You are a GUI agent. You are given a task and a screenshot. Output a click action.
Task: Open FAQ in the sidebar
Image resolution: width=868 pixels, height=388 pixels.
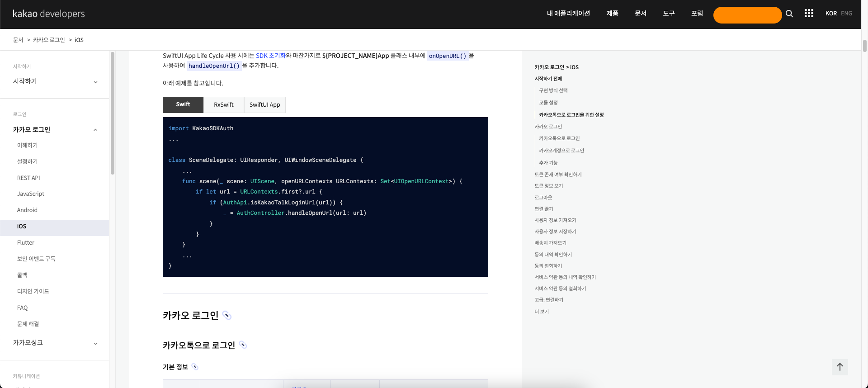point(22,308)
